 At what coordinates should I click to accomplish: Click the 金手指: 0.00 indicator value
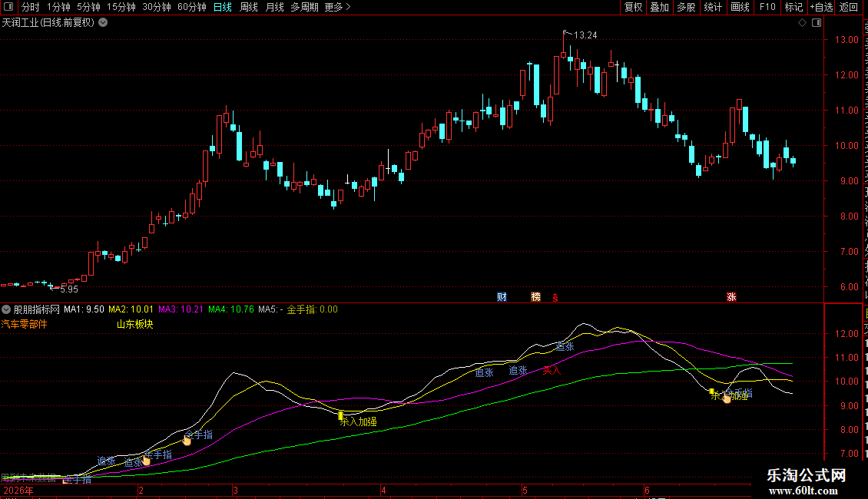coord(312,309)
